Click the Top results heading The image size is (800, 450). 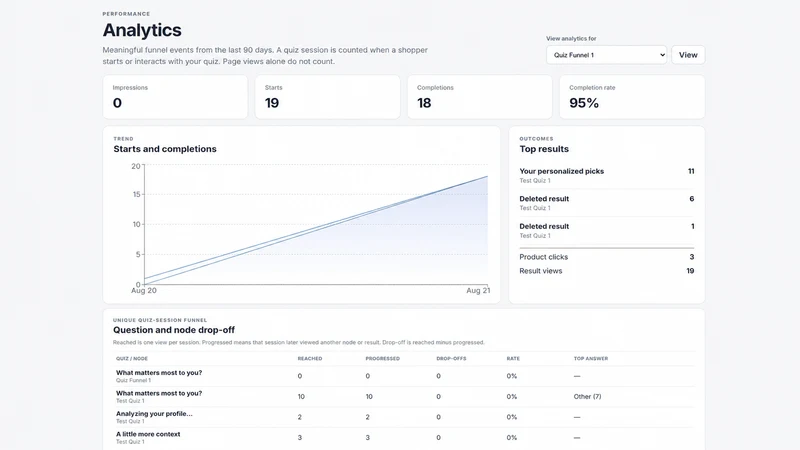(544, 149)
